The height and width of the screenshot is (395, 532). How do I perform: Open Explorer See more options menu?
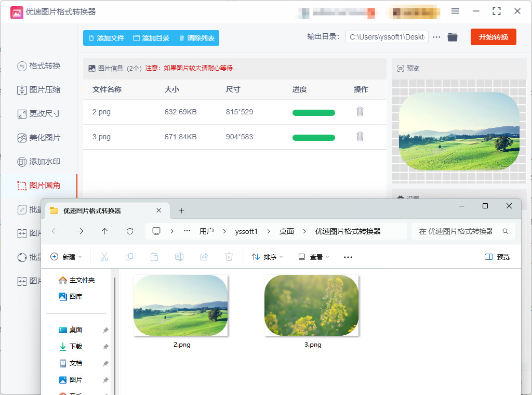pos(348,257)
